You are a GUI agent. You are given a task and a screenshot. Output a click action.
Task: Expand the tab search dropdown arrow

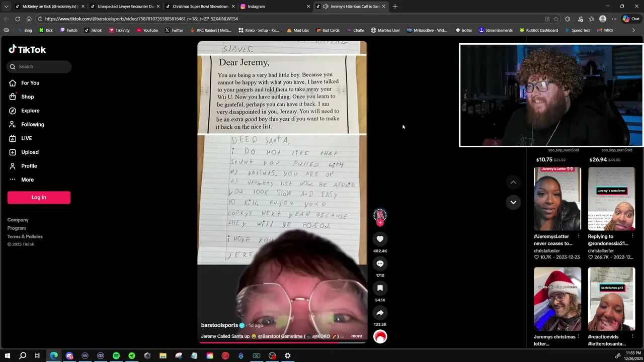(6, 7)
